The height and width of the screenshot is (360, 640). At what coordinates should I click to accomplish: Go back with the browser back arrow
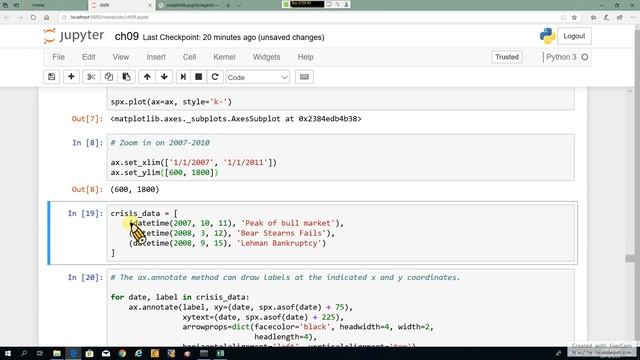coord(7,17)
